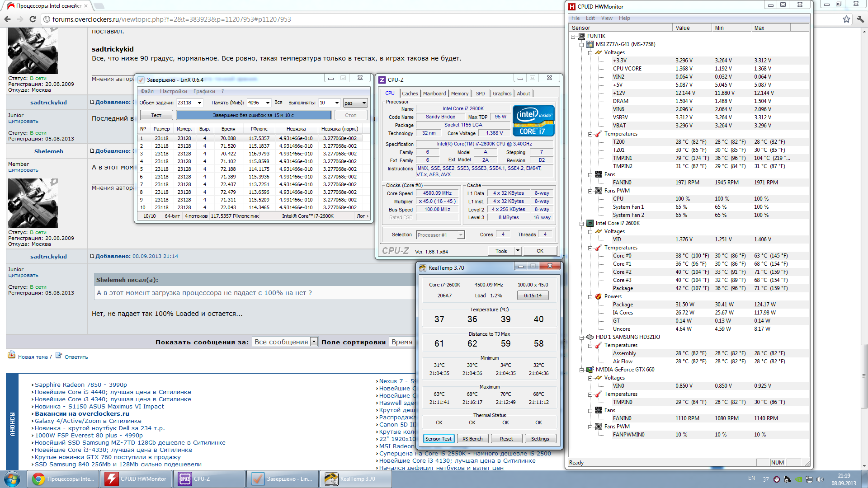Open Windows Start orb

12,479
